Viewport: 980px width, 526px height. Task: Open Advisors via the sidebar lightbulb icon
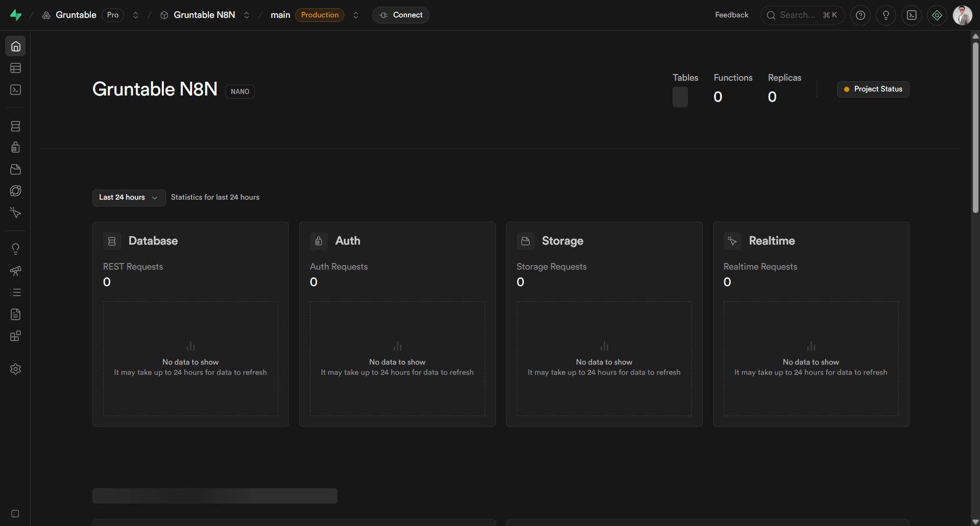click(15, 249)
